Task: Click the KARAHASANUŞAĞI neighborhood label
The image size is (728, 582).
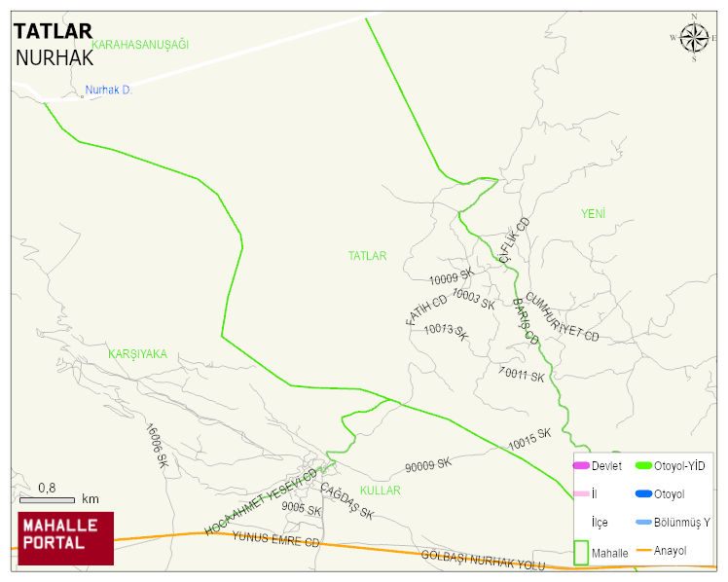Action: (x=140, y=45)
